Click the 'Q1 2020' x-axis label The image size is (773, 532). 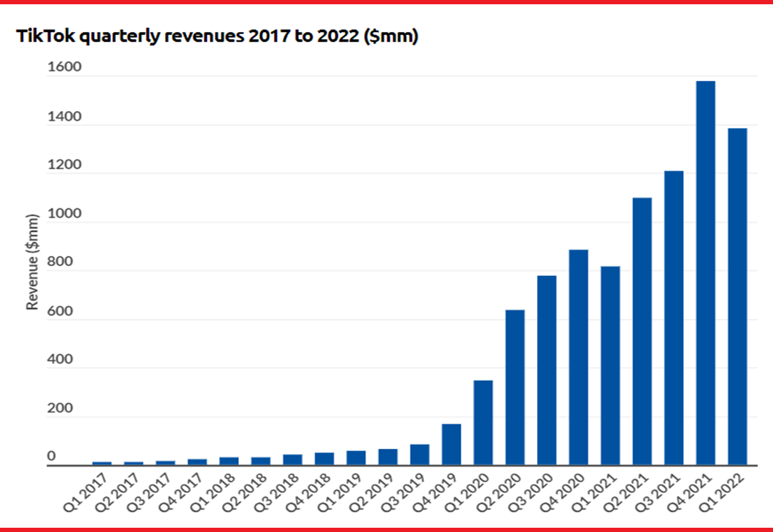point(467,491)
